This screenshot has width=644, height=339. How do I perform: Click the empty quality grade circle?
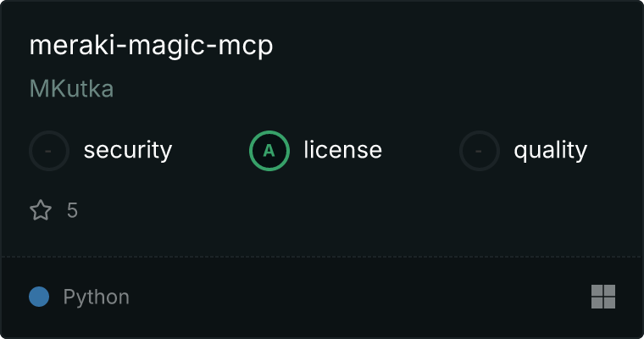tap(480, 151)
